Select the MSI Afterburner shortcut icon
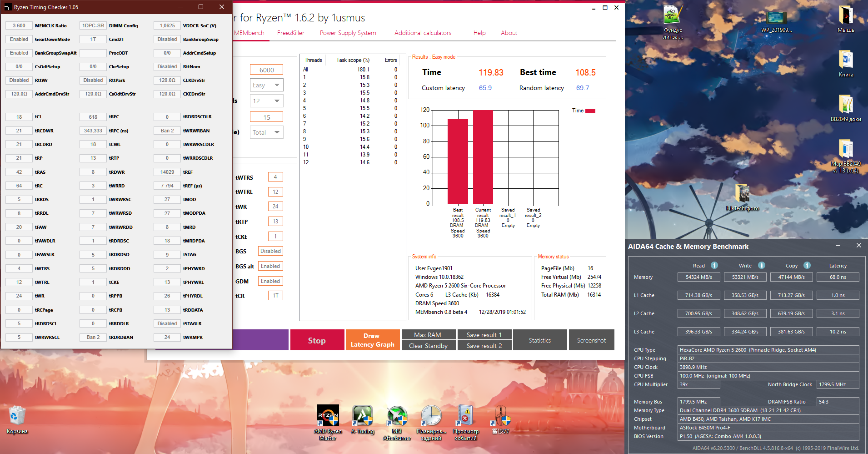The height and width of the screenshot is (454, 868). [x=397, y=416]
